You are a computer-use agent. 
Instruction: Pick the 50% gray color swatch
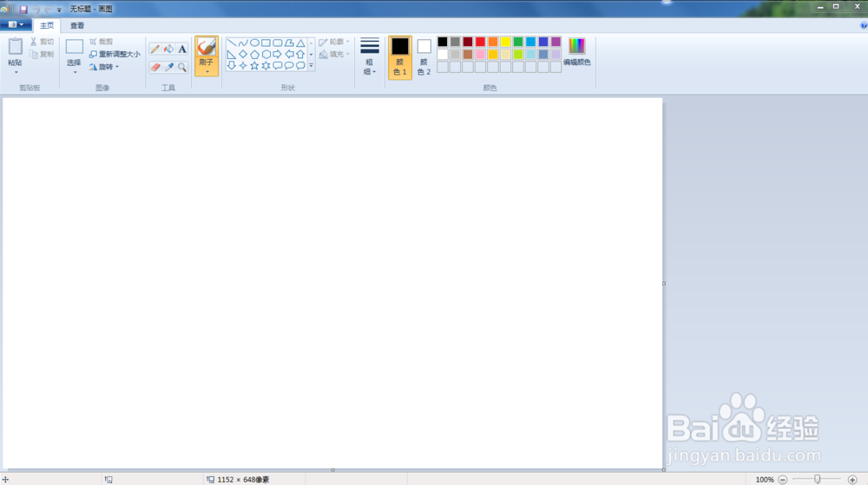[x=455, y=42]
